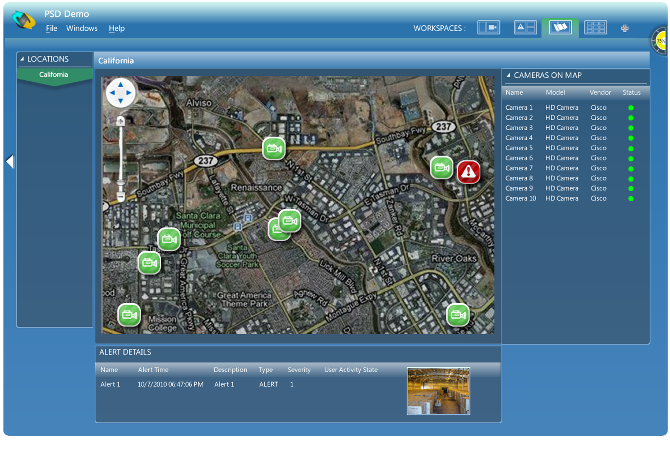Viewport: 670px width, 451px height.
Task: Sort cameras by the Model column header
Action: pos(555,92)
